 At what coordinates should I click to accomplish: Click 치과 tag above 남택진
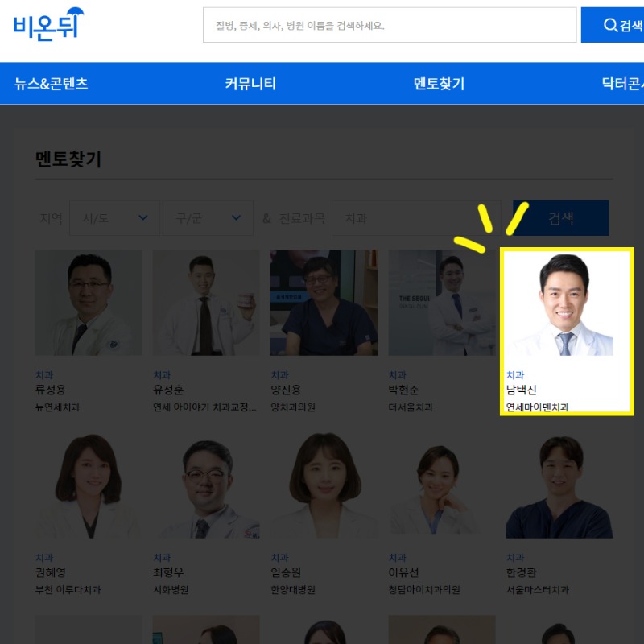click(x=515, y=374)
